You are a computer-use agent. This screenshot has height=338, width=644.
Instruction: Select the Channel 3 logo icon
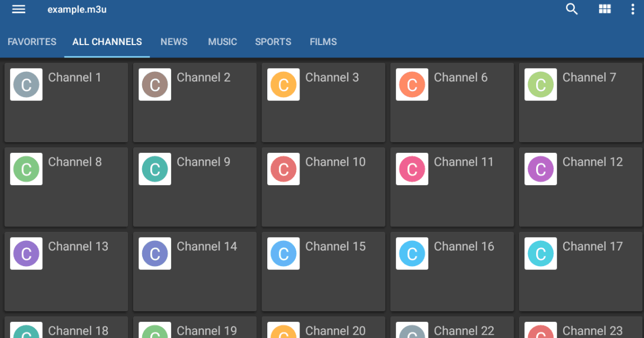click(283, 84)
